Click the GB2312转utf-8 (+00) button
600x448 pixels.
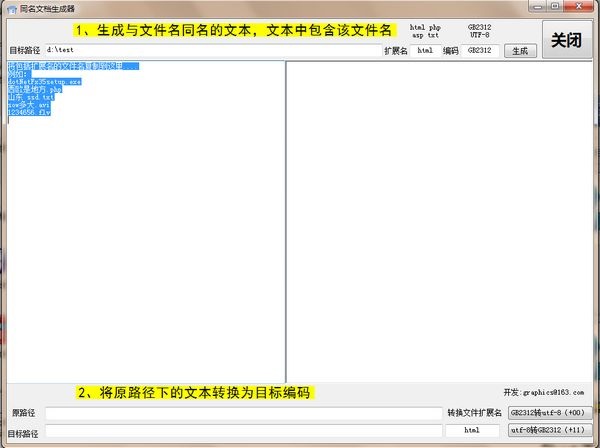[x=548, y=413]
